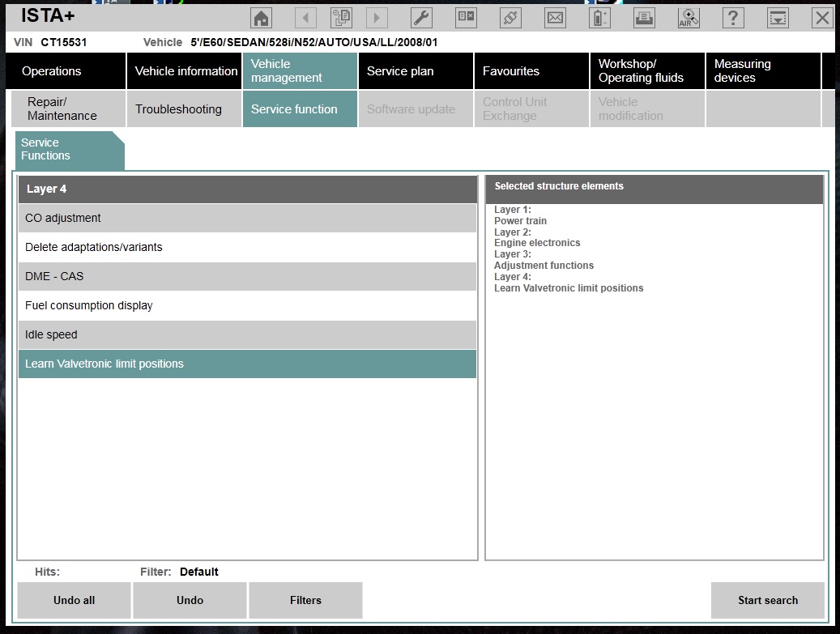Click Adjustment functions in selected structure
Viewport: 840px width, 634px height.
(544, 265)
